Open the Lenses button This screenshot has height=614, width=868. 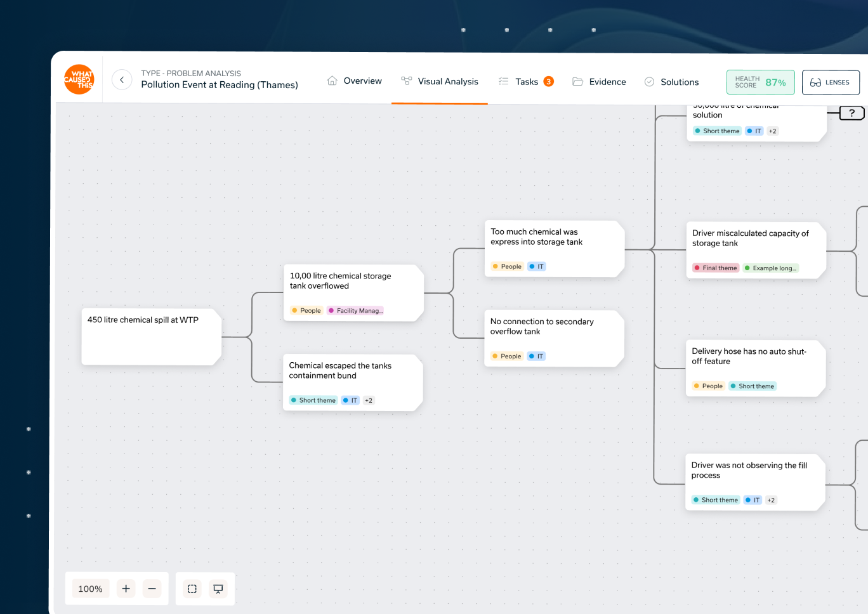coord(830,82)
